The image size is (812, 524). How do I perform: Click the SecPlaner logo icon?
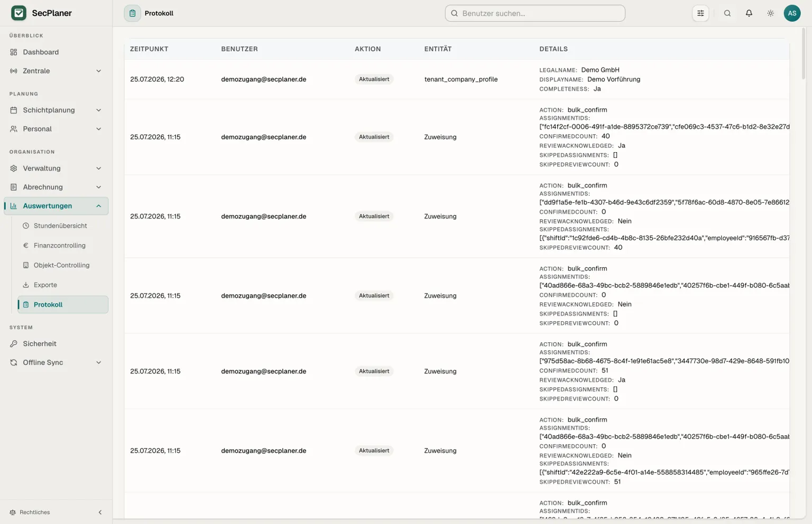19,13
